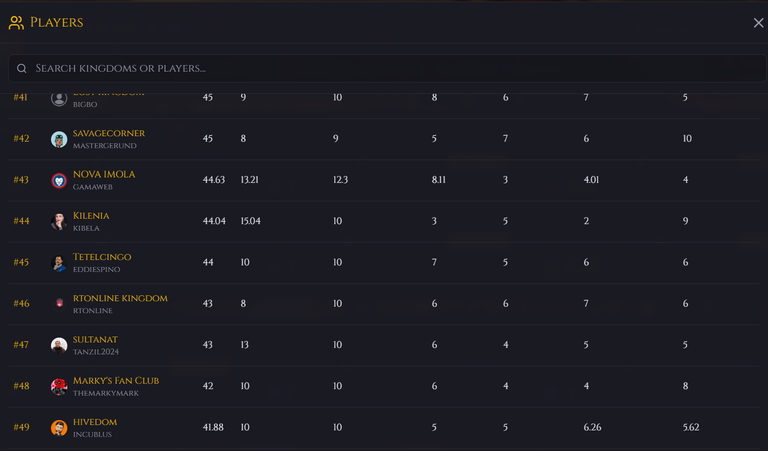
Task: Click RTOnline Kingdom's avatar icon
Action: 59,304
